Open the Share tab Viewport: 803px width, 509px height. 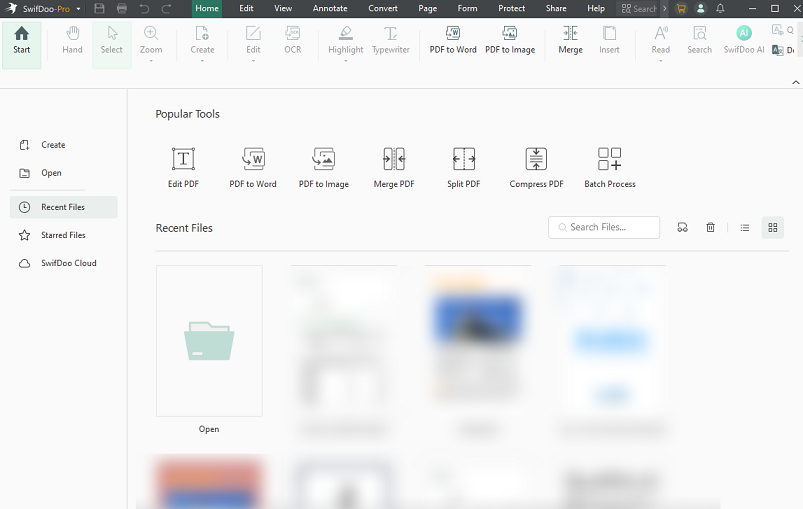click(556, 9)
